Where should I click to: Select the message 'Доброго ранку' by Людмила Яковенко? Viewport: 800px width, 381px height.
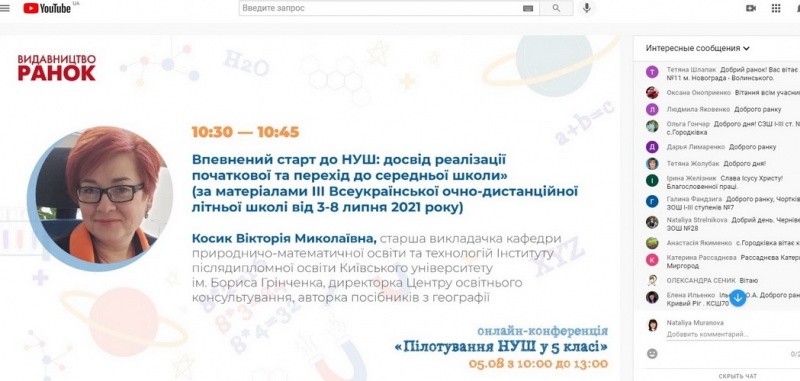pyautogui.click(x=758, y=109)
